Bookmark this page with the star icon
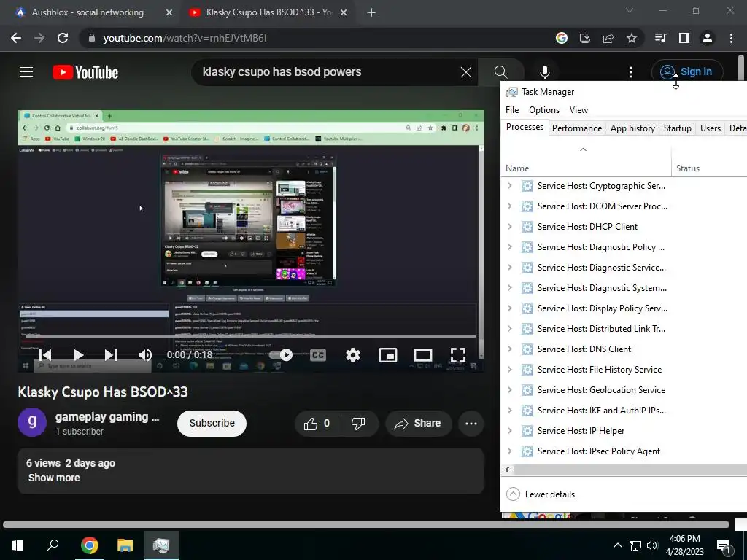747x560 pixels. coord(631,38)
